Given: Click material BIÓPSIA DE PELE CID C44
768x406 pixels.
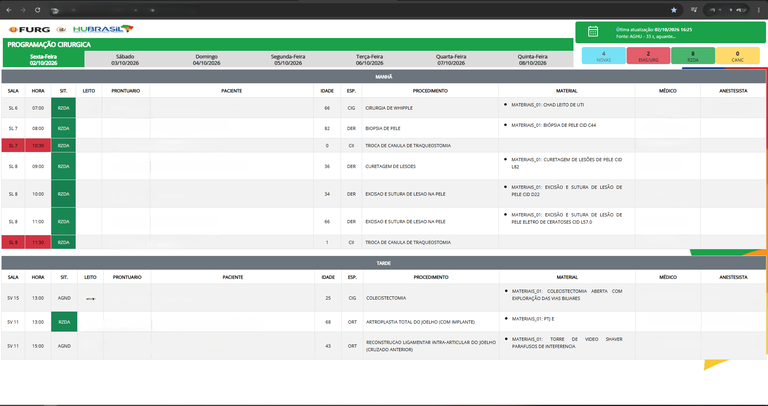Looking at the screenshot, I should 554,125.
